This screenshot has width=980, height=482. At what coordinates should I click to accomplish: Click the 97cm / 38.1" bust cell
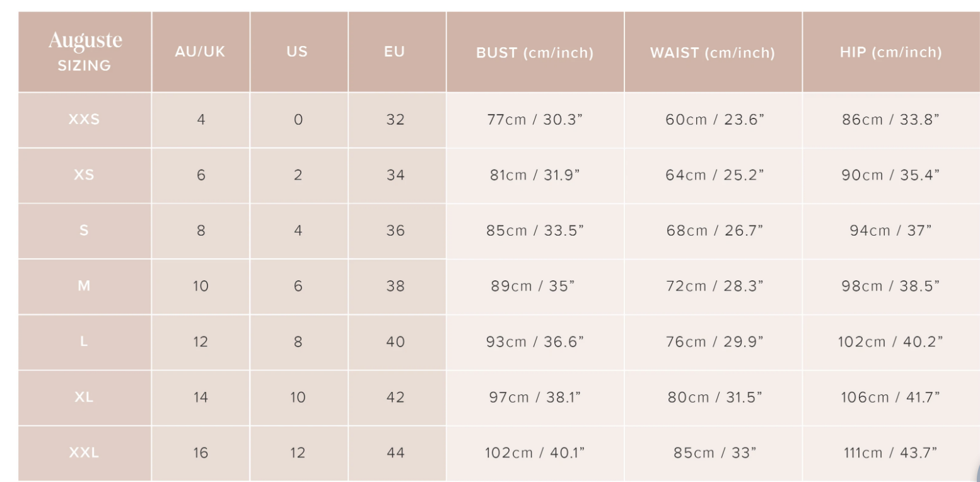click(535, 398)
